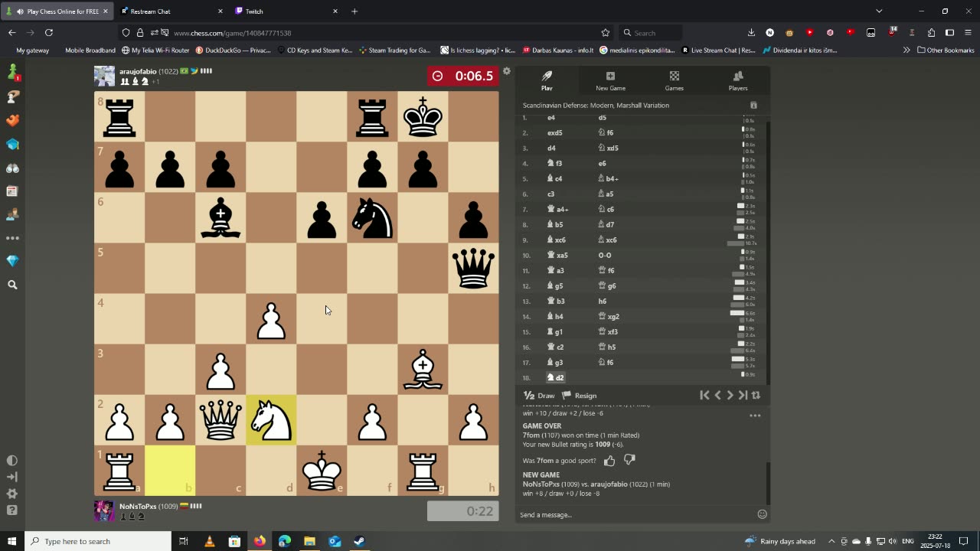The width and height of the screenshot is (980, 551).
Task: Open Other Bookmarks folder
Action: [946, 51]
